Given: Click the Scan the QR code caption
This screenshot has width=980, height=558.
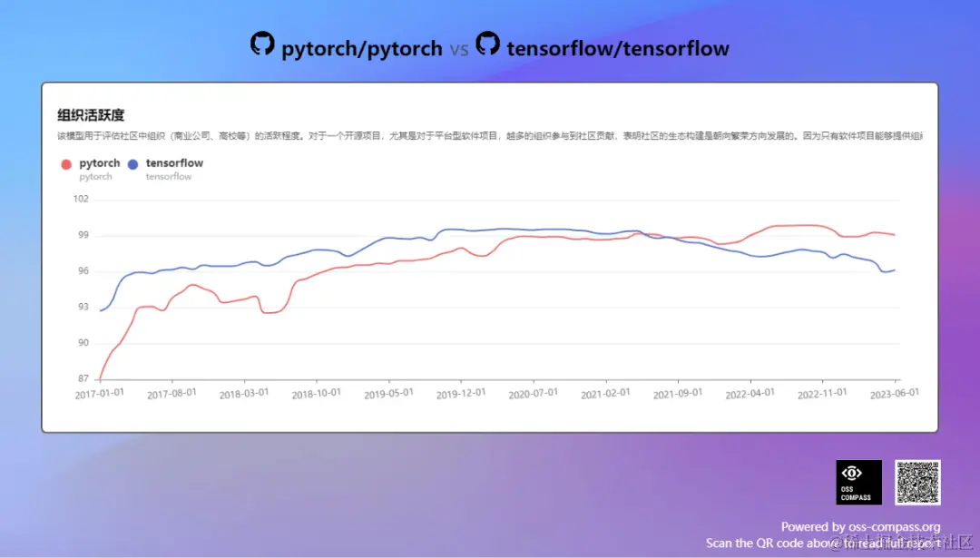Looking at the screenshot, I should coord(823,543).
